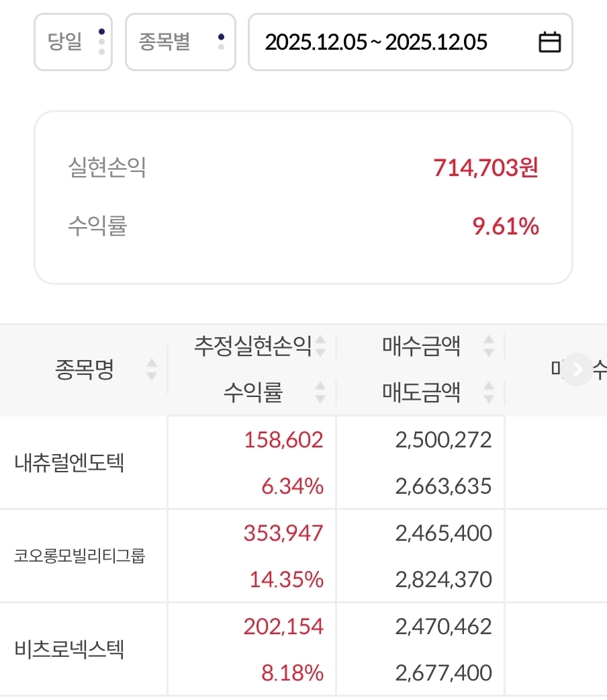Sort by 매도금액 column arrows
The width and height of the screenshot is (607, 700).
pos(489,392)
